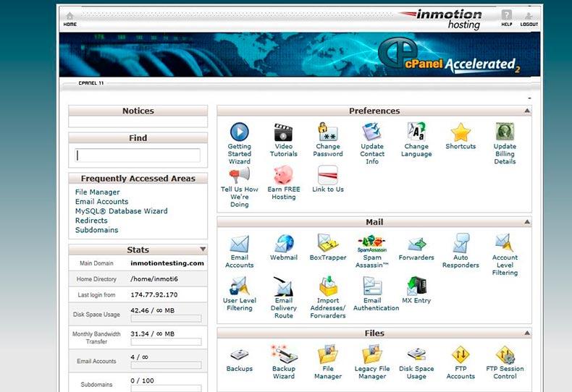Click Email Accounts frequently accessed link
This screenshot has height=392, width=572.
102,202
